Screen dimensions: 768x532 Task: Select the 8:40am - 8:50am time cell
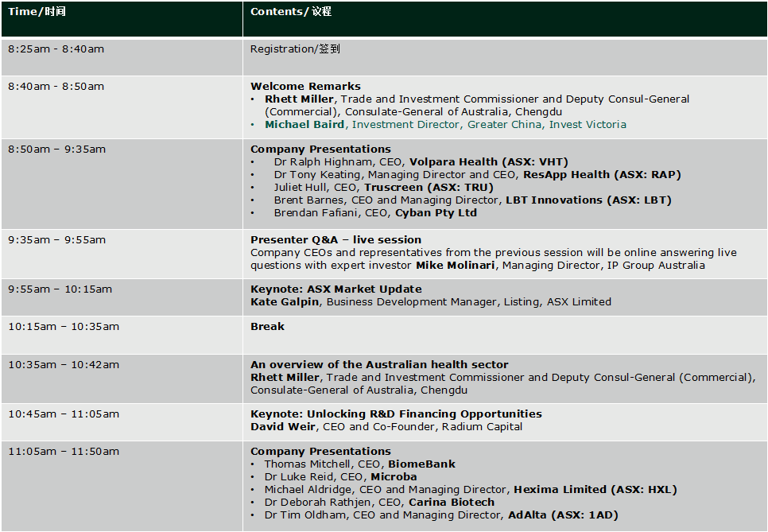point(122,107)
